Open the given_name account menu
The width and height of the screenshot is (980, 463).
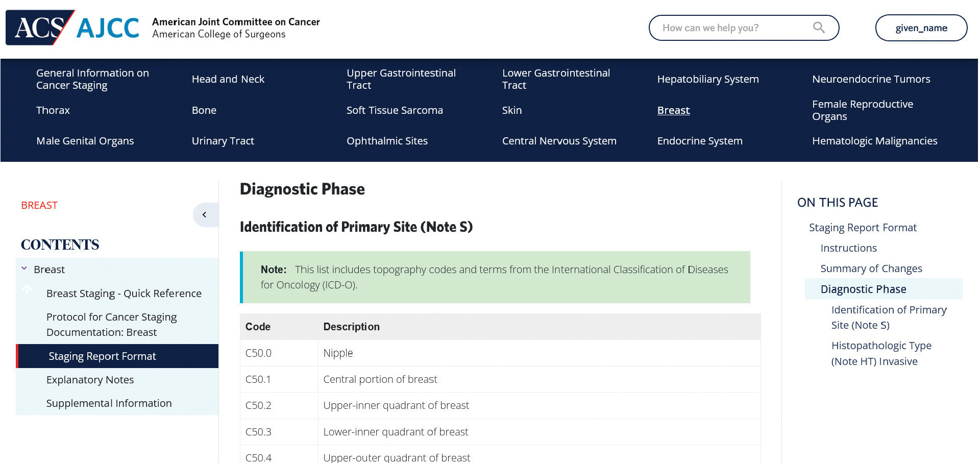click(921, 28)
